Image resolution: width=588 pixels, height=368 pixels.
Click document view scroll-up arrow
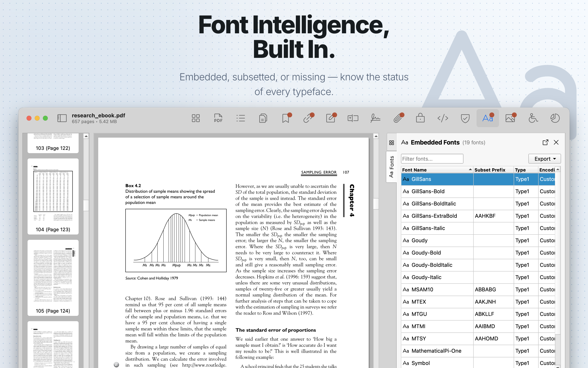[x=376, y=136]
